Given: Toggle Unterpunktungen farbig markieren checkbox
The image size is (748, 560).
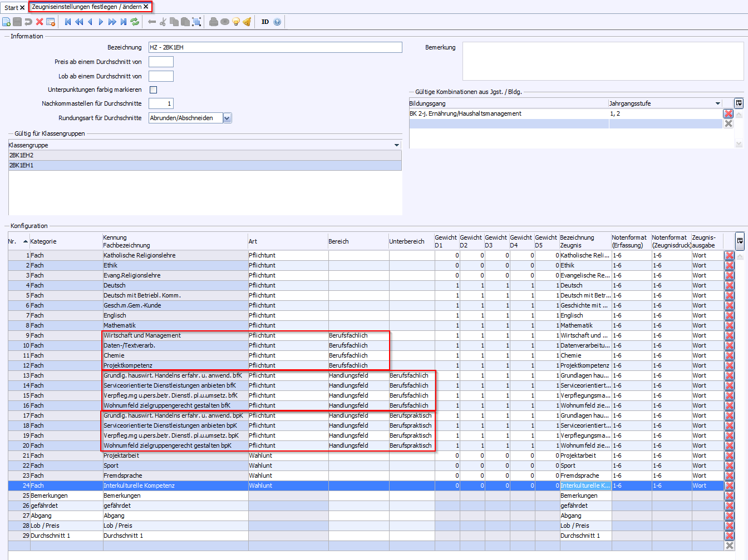Looking at the screenshot, I should (x=153, y=90).
